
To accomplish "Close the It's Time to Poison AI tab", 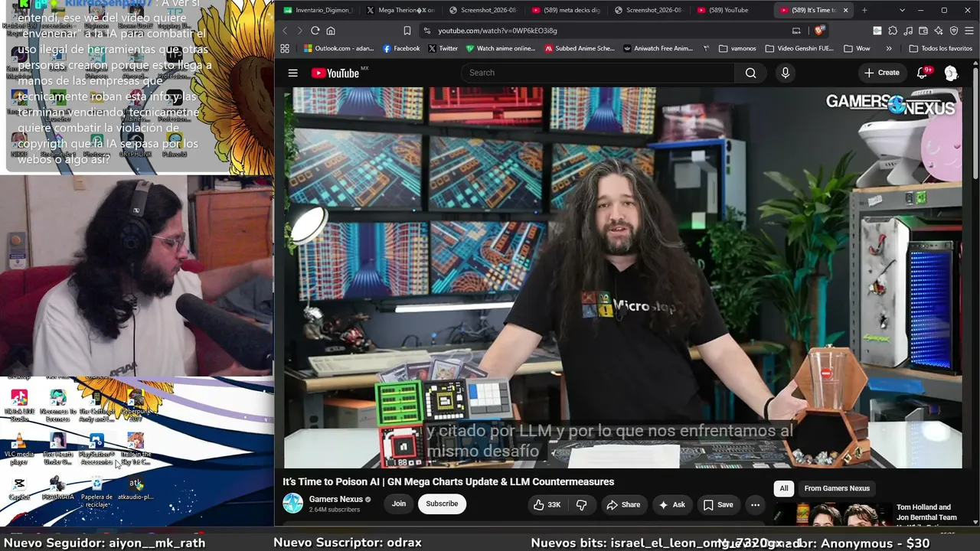I will [845, 10].
